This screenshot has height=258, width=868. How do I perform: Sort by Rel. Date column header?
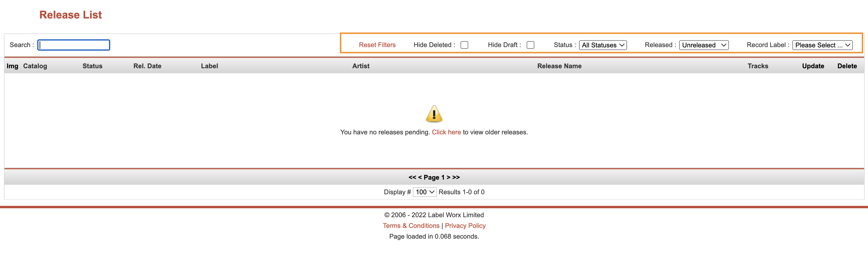tap(147, 66)
